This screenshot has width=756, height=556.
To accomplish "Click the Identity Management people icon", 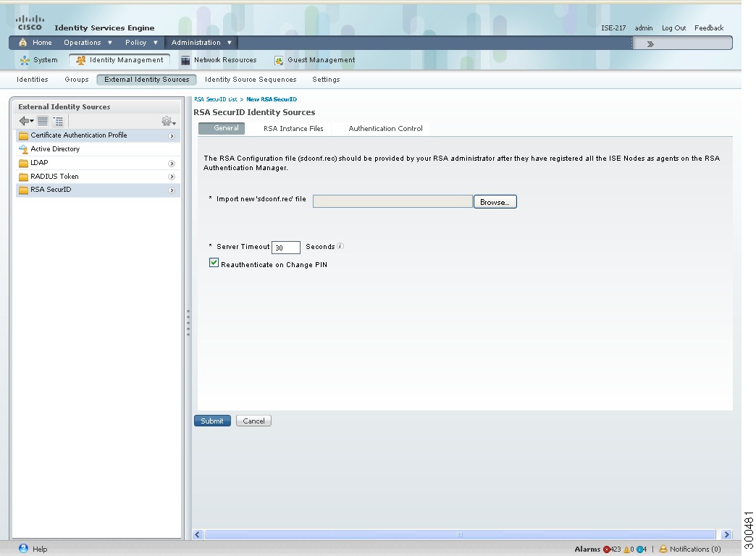I will (80, 60).
